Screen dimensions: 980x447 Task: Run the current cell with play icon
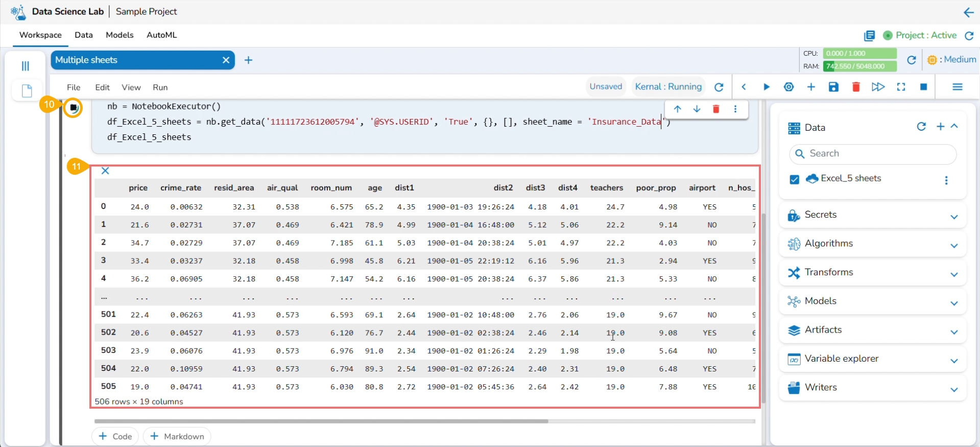coord(766,87)
